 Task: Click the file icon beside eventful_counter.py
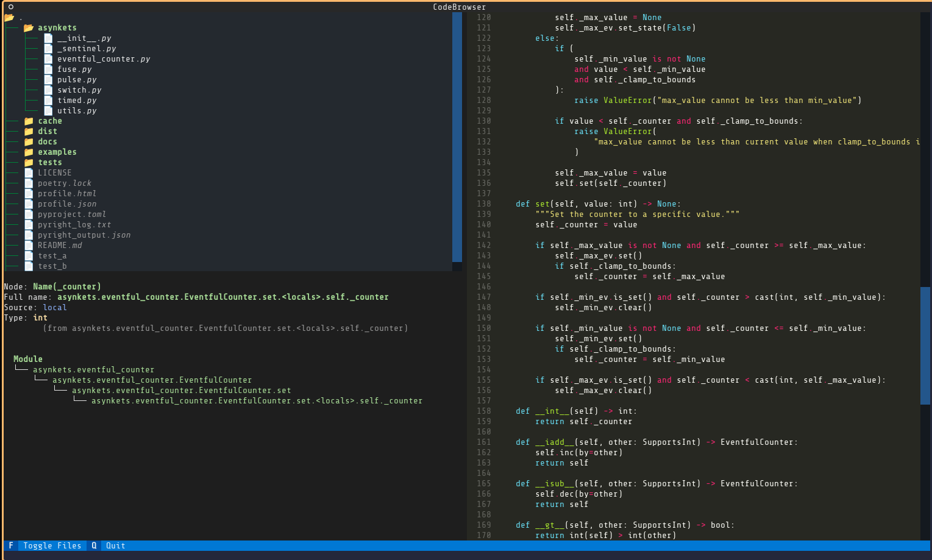(48, 58)
